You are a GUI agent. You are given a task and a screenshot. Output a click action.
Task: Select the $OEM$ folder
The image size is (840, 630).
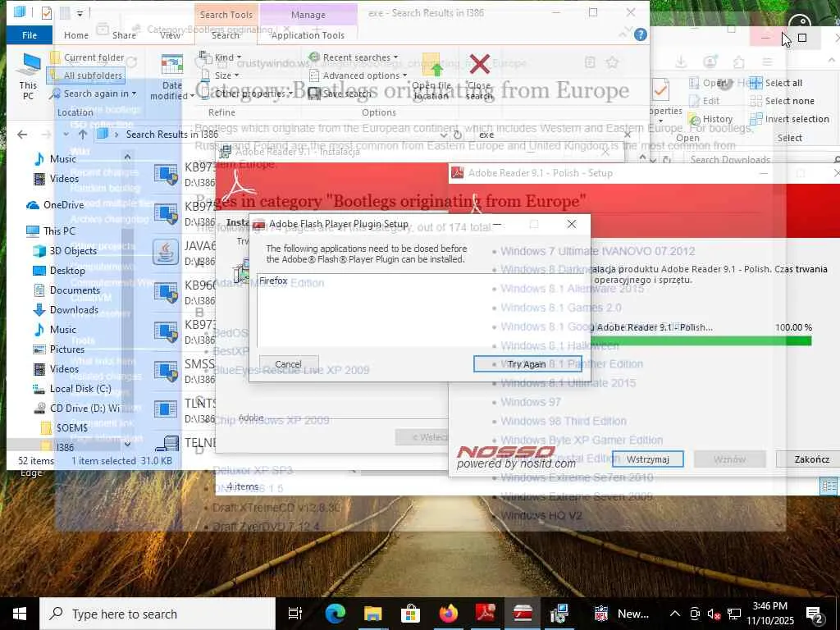click(64, 427)
